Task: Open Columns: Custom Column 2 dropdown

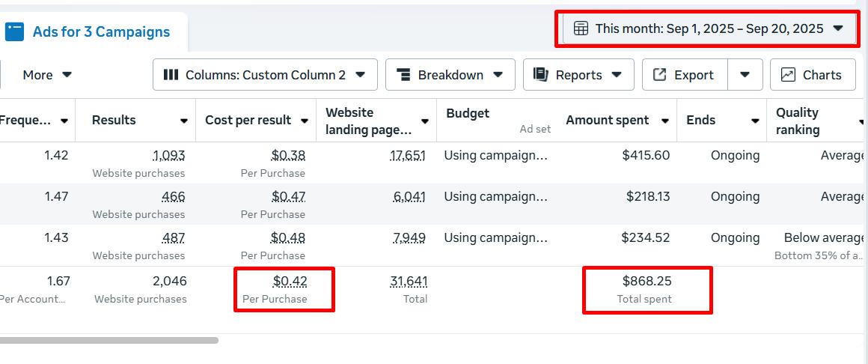Action: pos(265,75)
